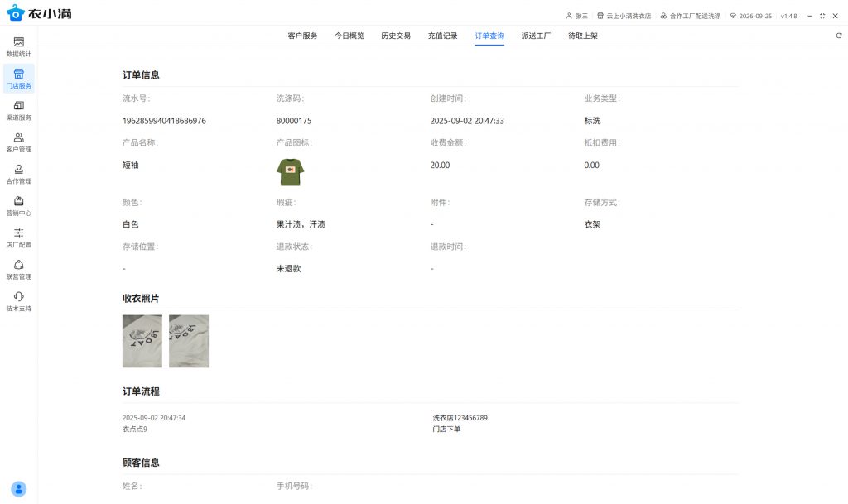Click the 合作管理 sidebar icon
Viewport: 848px width, 504px height.
tap(18, 174)
